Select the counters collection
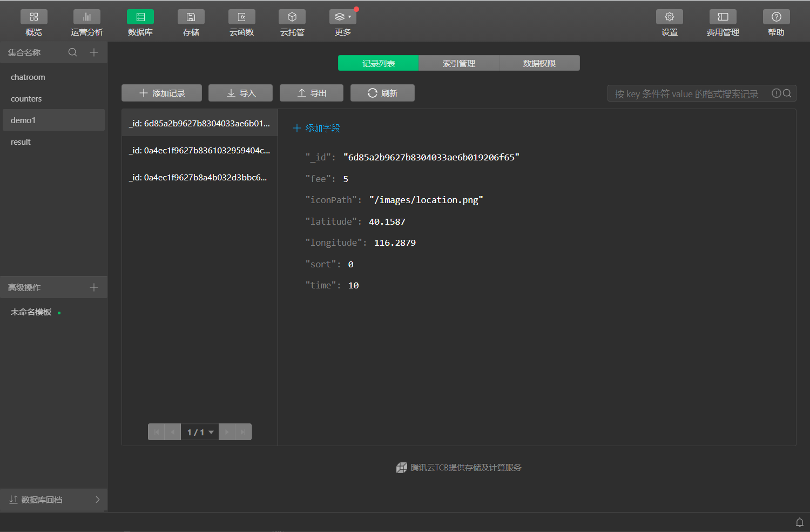810x532 pixels. point(53,99)
